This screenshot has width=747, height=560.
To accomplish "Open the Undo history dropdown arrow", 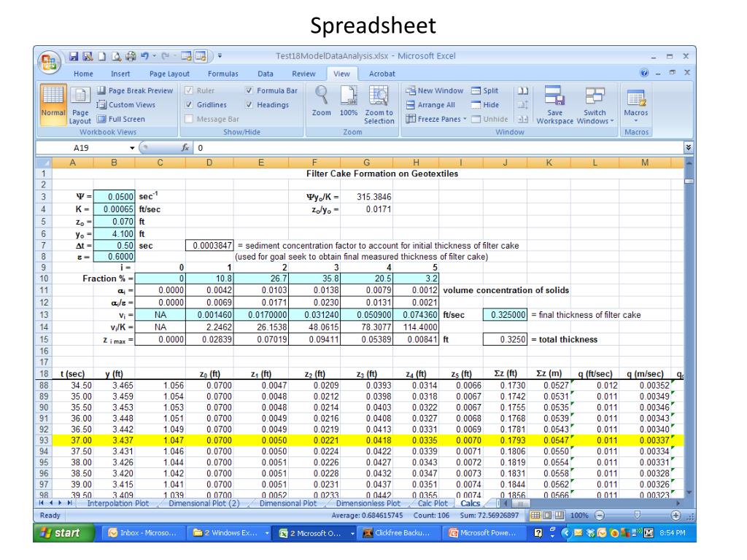I will click(155, 56).
